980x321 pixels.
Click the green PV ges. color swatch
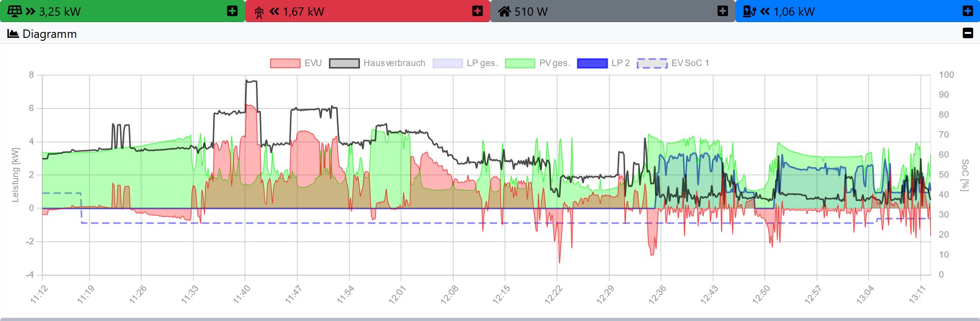point(520,63)
